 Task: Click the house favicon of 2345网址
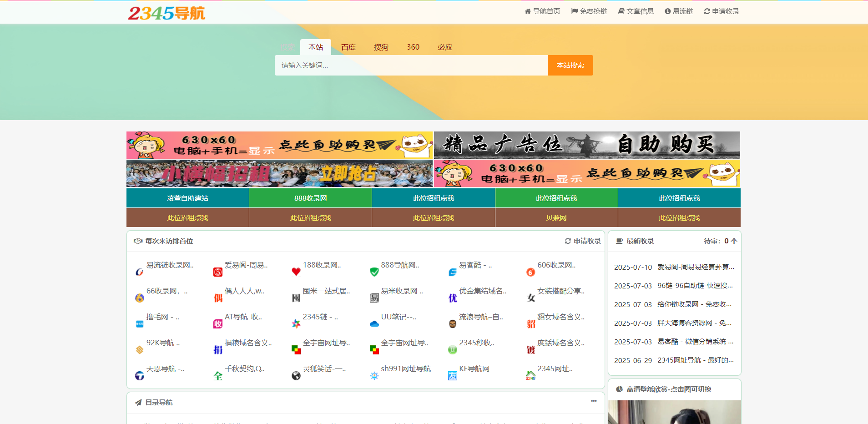pyautogui.click(x=530, y=376)
